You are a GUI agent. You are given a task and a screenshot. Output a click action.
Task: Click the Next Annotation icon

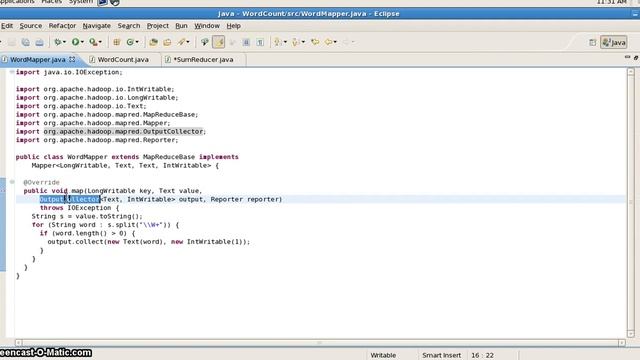pyautogui.click(x=278, y=42)
